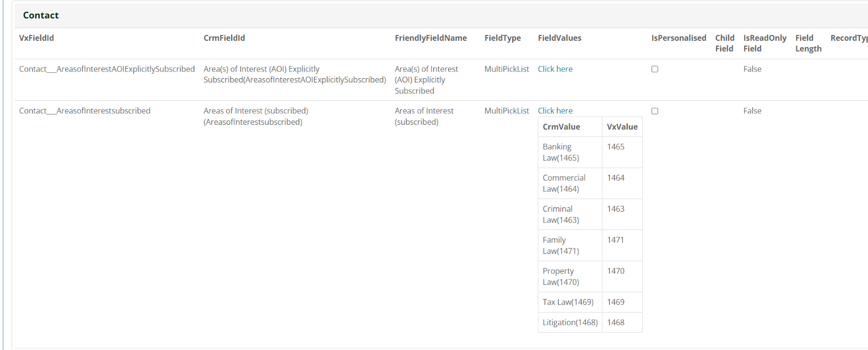Collapse the 'Click here' values in the second row
This screenshot has height=350, width=868.
(x=555, y=111)
